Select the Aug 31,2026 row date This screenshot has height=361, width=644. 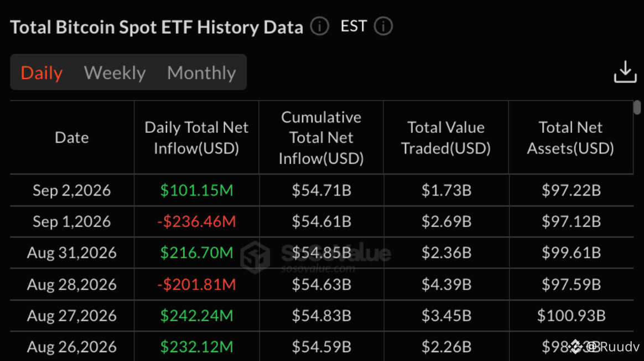(x=72, y=253)
